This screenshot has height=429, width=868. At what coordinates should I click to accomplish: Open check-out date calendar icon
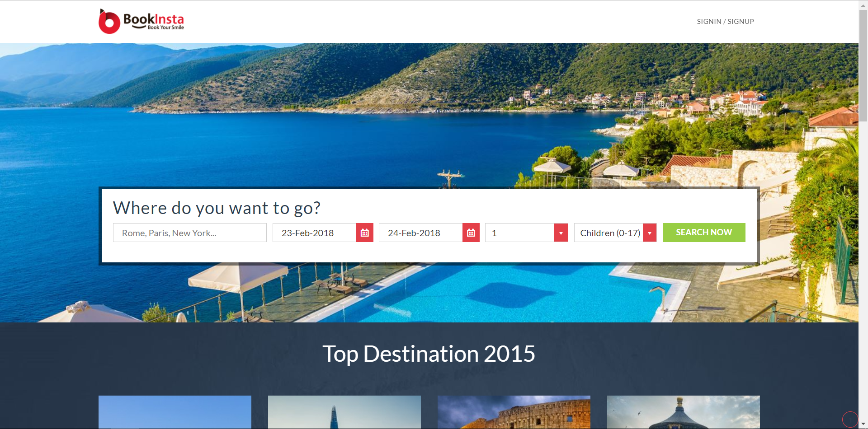tap(471, 233)
